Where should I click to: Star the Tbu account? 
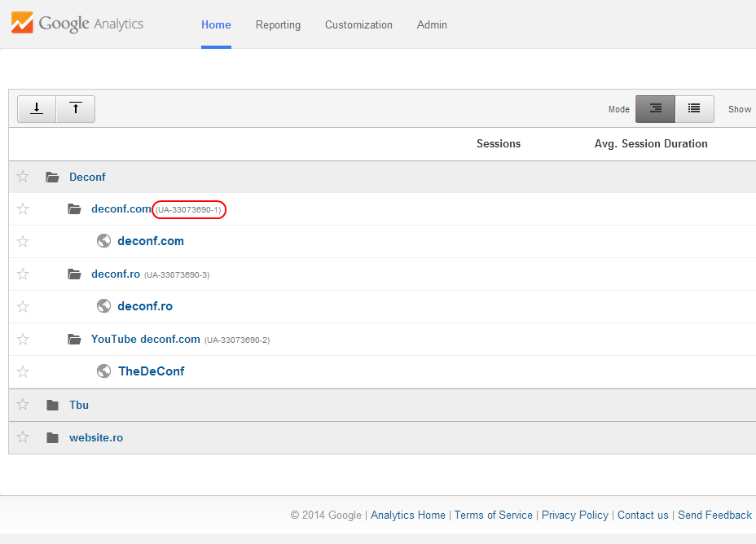click(x=23, y=404)
